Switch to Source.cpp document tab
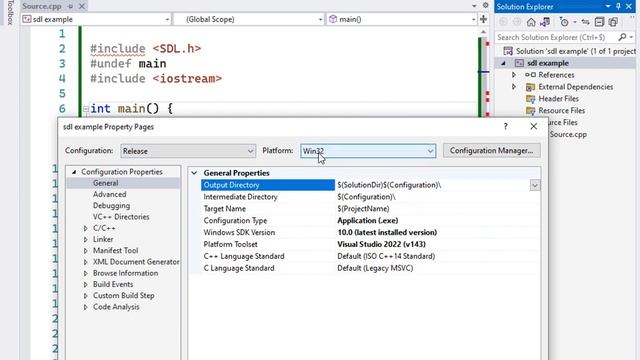The height and width of the screenshot is (360, 640). click(x=42, y=6)
